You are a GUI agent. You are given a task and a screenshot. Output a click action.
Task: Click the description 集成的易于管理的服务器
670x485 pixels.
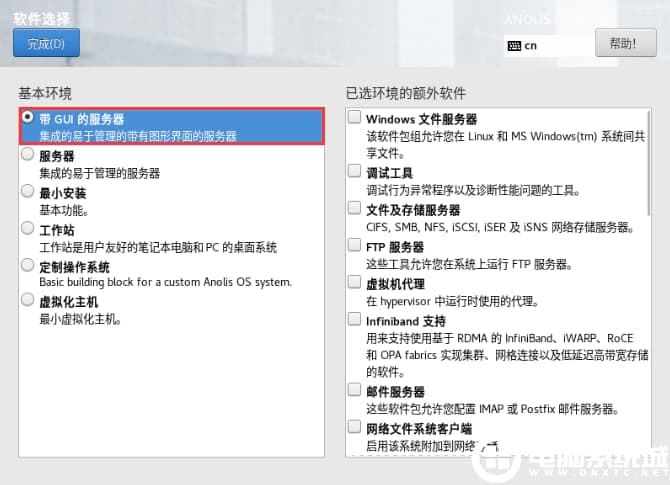[x=100, y=173]
